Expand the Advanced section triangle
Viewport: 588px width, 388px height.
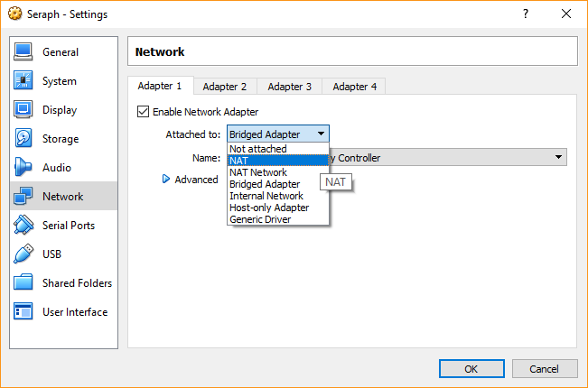pyautogui.click(x=166, y=180)
